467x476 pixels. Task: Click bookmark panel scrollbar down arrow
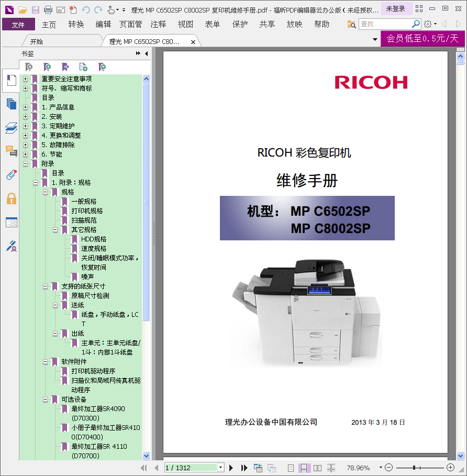pos(146,456)
